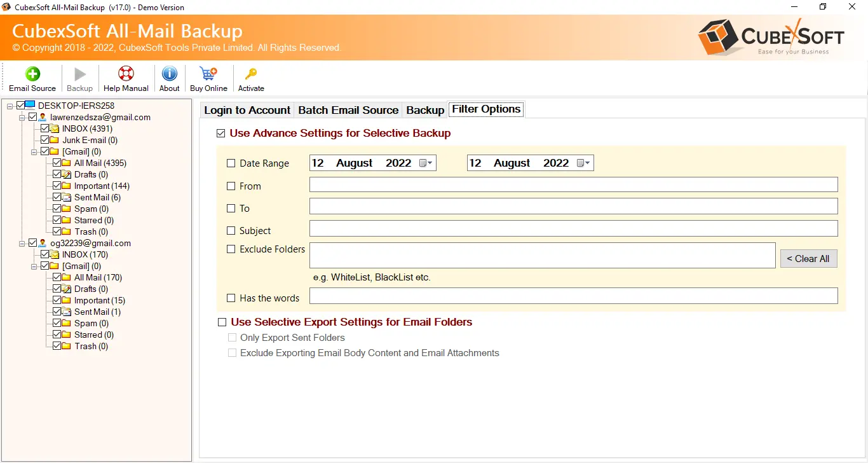This screenshot has width=868, height=463.
Task: Click folder icon of All Mail (4395)
Action: (x=67, y=163)
